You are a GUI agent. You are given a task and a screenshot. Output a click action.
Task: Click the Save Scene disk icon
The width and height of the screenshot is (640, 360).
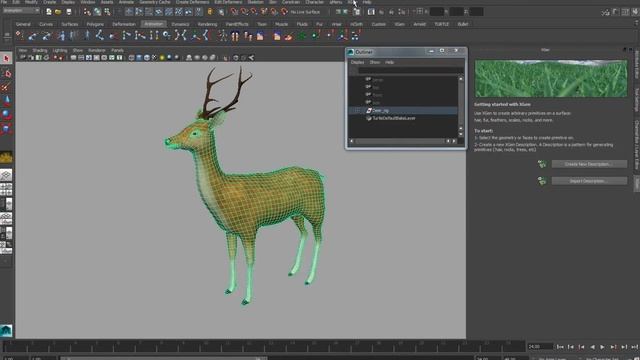point(69,12)
